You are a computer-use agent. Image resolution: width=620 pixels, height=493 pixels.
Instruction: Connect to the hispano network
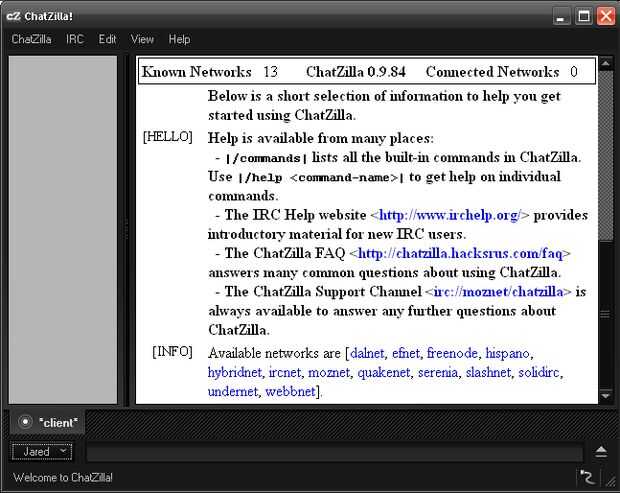(x=507, y=353)
